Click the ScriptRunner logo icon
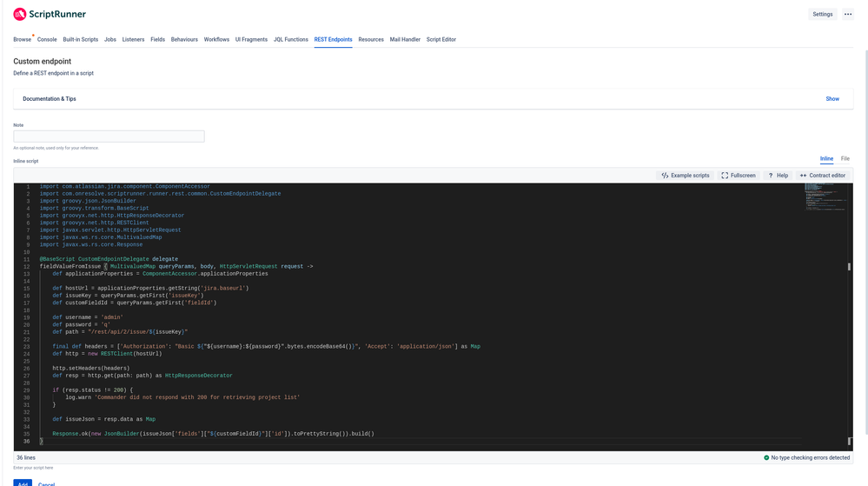Viewport: 868px width, 486px height. point(20,14)
